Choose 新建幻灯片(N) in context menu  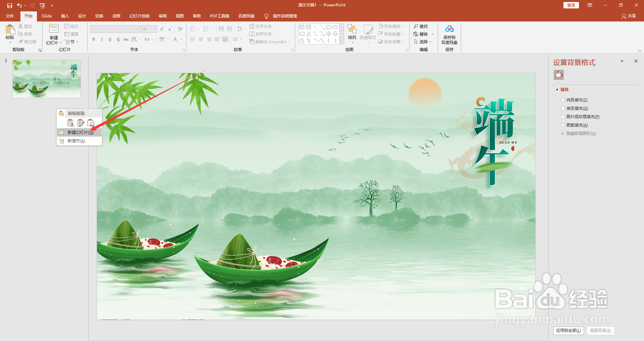tap(79, 133)
